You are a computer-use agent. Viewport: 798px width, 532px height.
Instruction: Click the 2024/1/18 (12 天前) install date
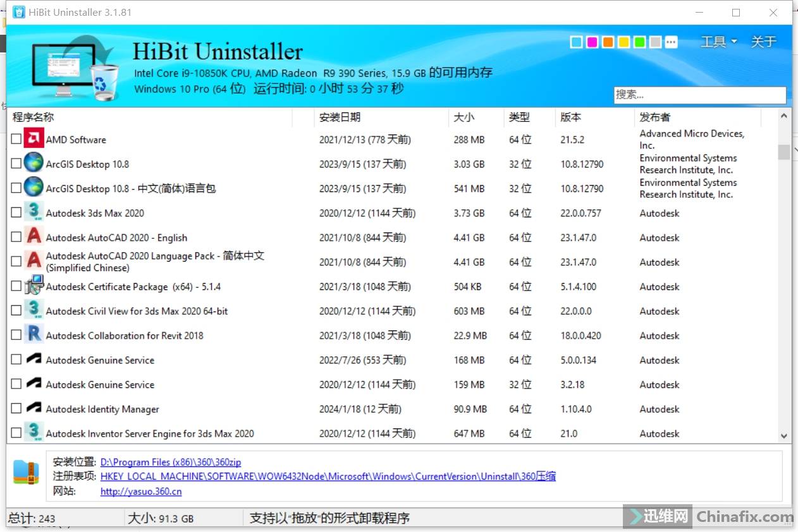pos(360,409)
